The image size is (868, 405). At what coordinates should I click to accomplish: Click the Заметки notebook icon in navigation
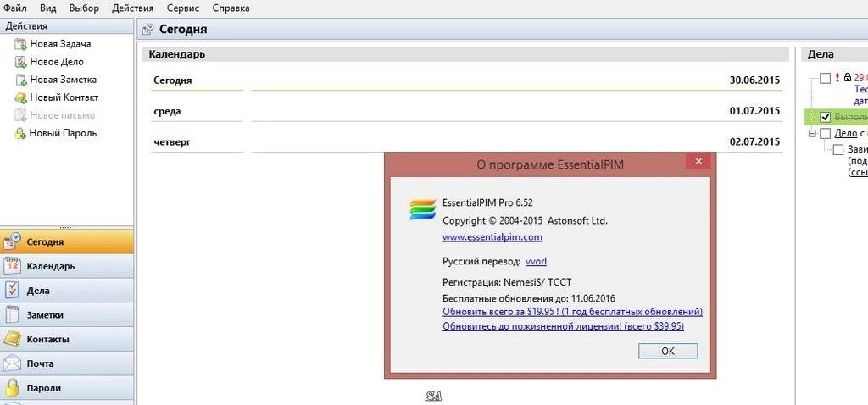tap(12, 315)
